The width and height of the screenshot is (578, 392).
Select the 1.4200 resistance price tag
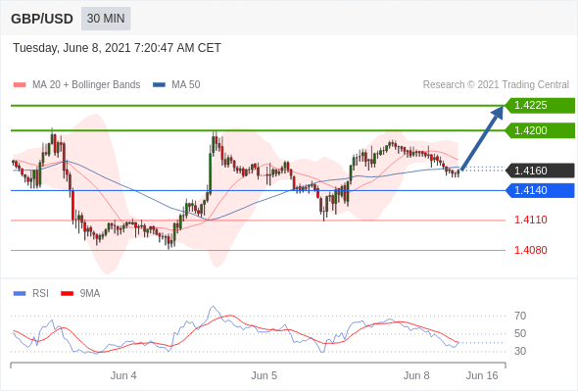tap(540, 130)
